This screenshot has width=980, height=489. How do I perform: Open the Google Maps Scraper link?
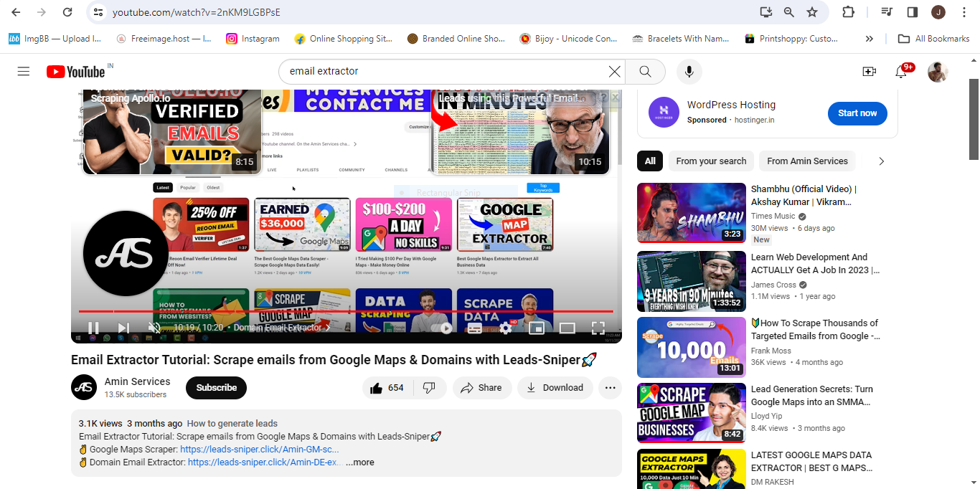[260, 450]
